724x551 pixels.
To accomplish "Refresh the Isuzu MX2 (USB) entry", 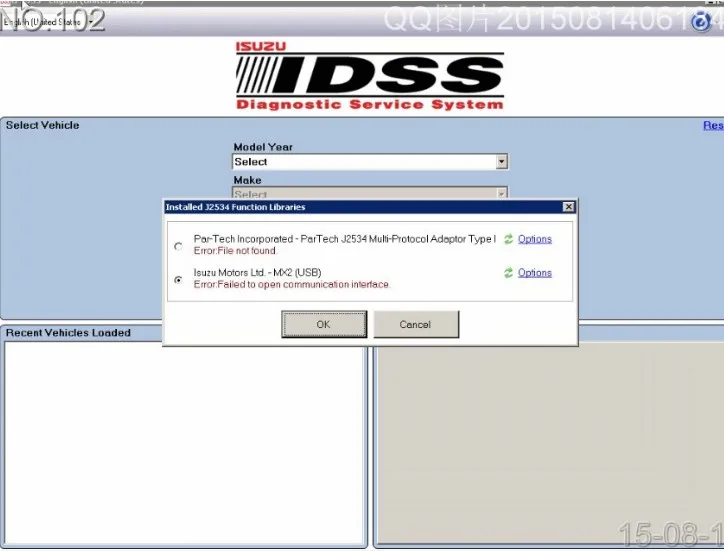I will [508, 273].
